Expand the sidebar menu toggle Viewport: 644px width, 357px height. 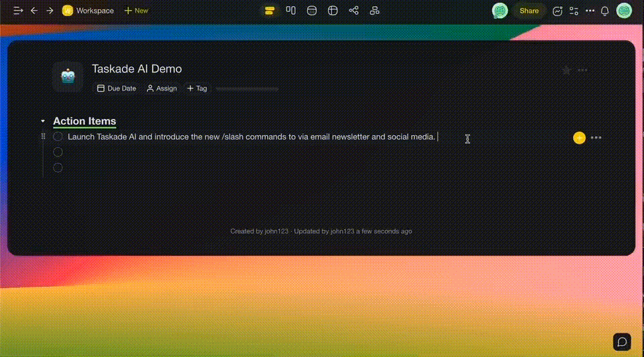click(x=17, y=11)
